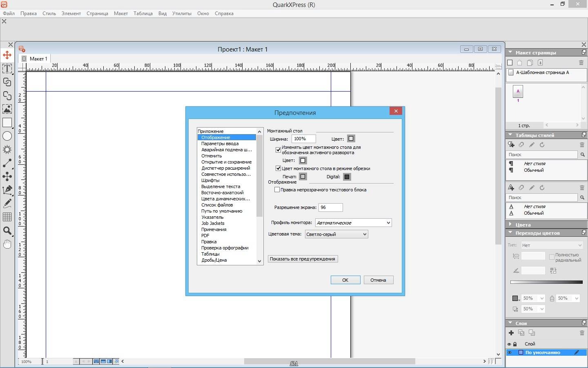Click scroll down arrow in preferences list

tap(259, 261)
